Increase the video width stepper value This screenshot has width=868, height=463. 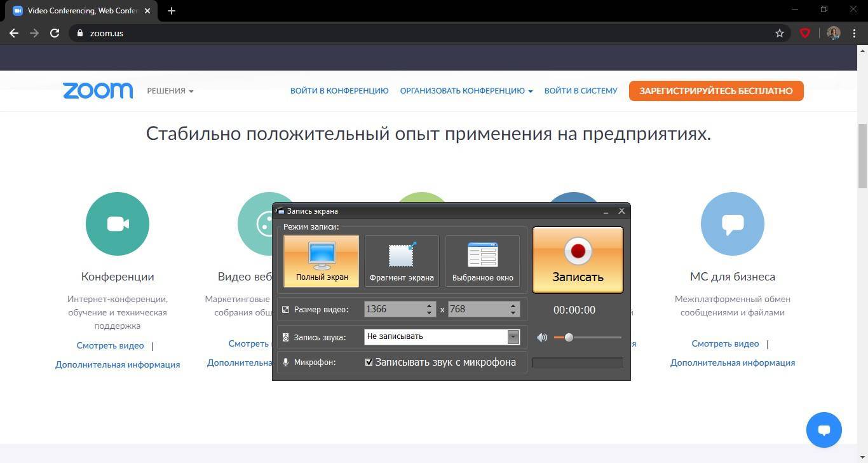point(430,306)
